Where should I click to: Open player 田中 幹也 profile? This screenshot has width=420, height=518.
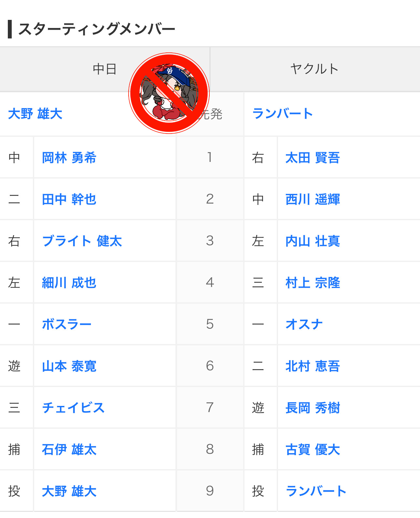(69, 199)
